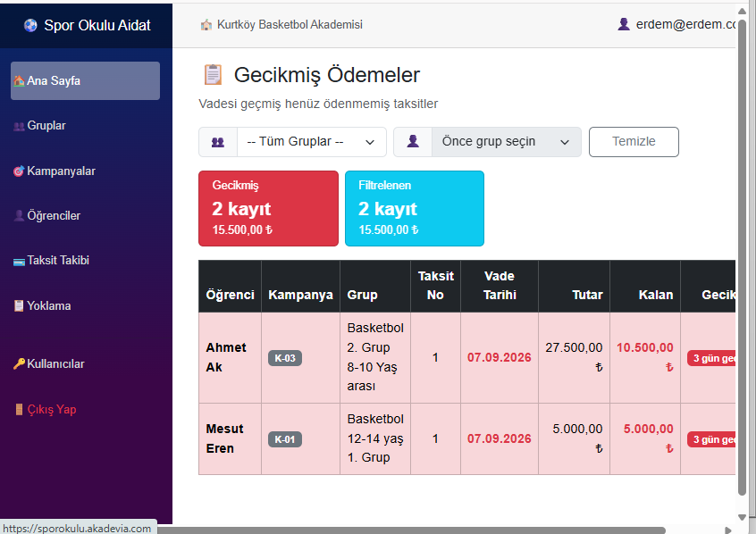
Task: Click the blue Filtrelenen 2 kayıt card
Action: [415, 208]
